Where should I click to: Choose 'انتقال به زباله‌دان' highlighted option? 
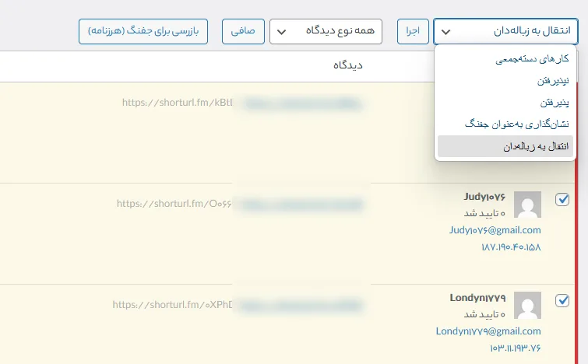click(x=505, y=146)
